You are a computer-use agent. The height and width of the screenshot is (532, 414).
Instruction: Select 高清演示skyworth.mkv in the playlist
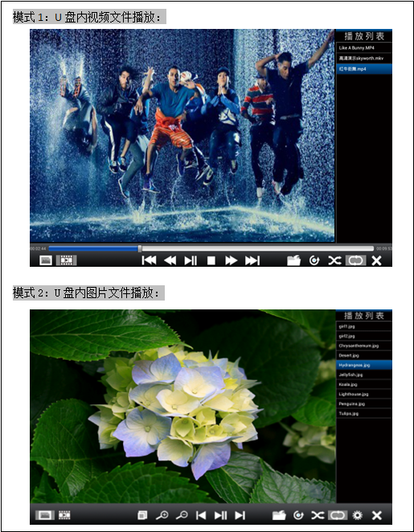(x=364, y=59)
